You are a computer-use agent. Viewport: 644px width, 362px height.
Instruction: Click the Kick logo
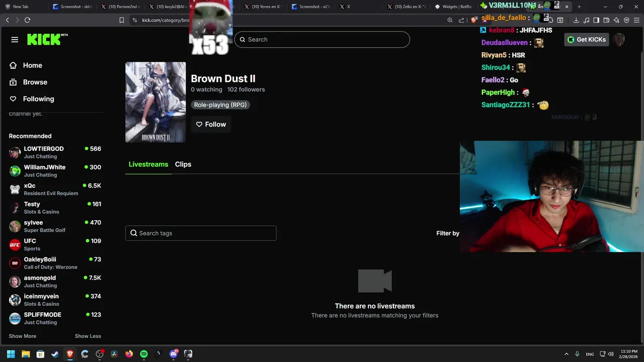tap(47, 39)
